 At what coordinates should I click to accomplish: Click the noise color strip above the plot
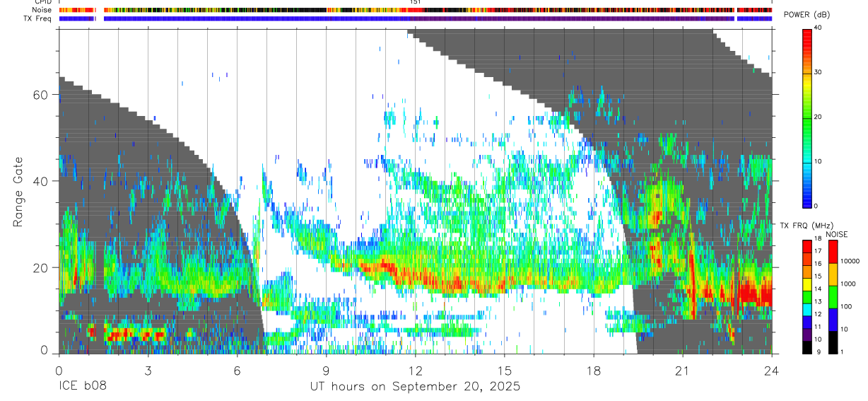[x=415, y=10]
